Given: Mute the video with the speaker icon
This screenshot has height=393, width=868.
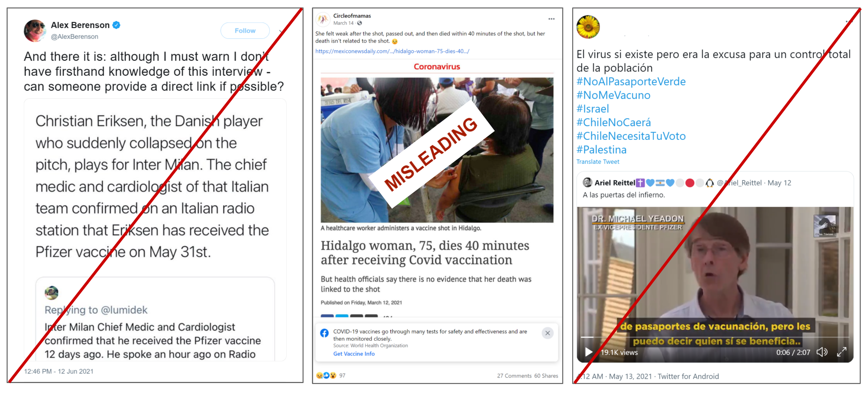Looking at the screenshot, I should pos(822,352).
